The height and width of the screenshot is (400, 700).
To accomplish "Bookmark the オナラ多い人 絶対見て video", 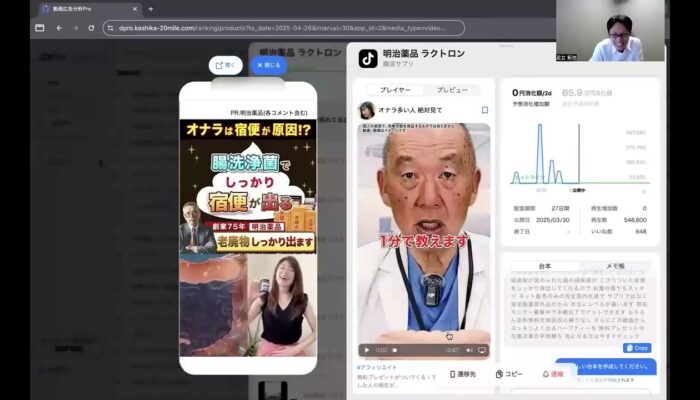I will (485, 110).
